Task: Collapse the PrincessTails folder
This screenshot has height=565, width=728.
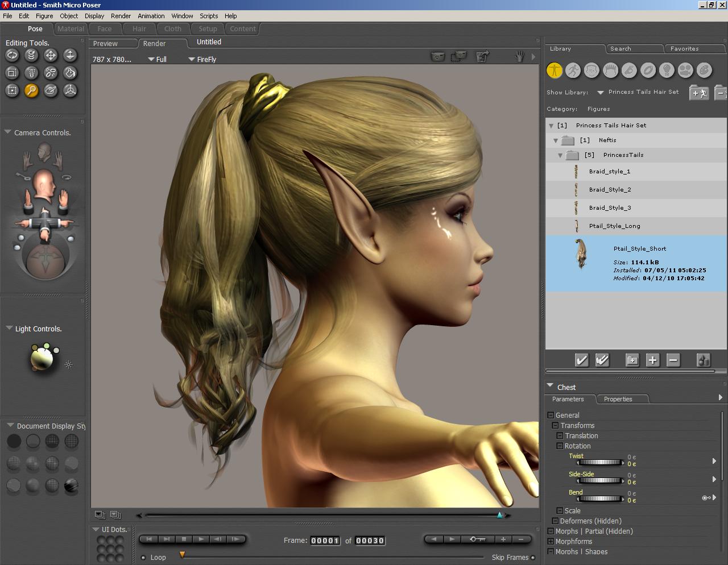Action: pyautogui.click(x=560, y=155)
